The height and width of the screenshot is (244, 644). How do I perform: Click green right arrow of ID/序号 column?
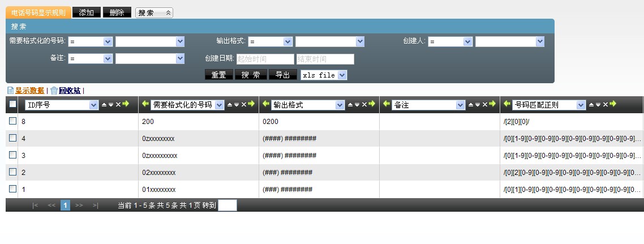(126, 104)
